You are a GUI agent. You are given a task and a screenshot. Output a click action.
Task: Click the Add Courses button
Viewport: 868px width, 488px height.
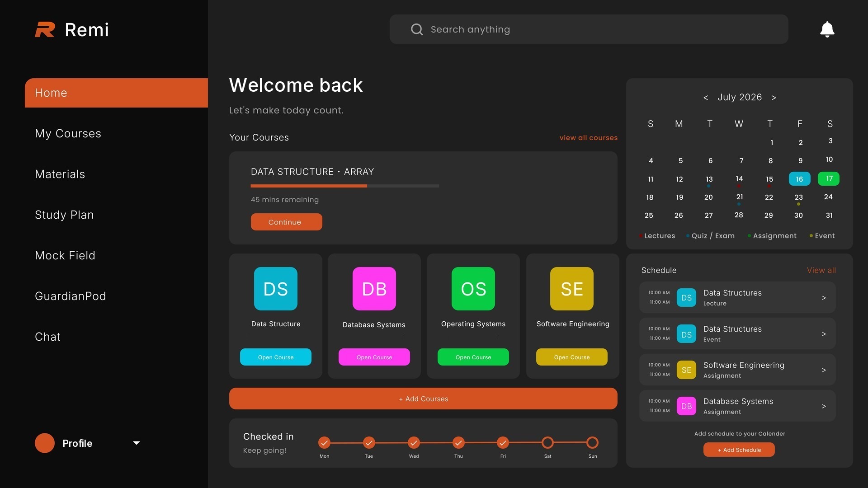click(x=423, y=399)
